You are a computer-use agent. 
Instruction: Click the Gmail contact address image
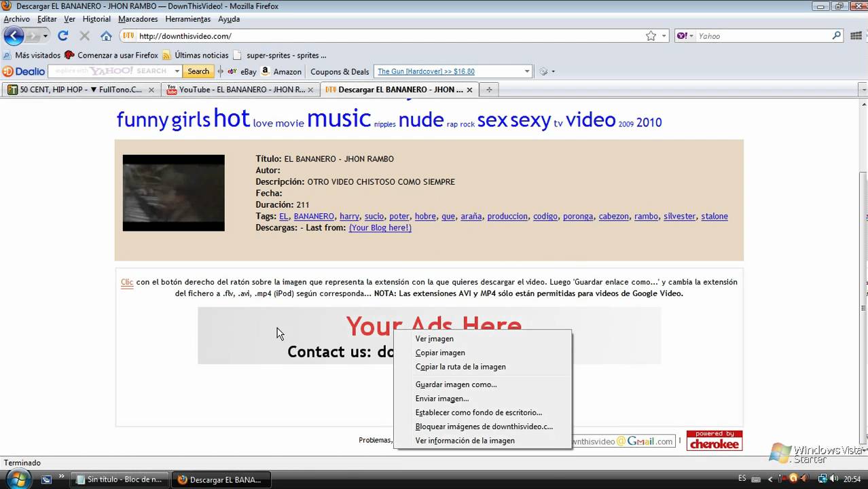point(623,441)
